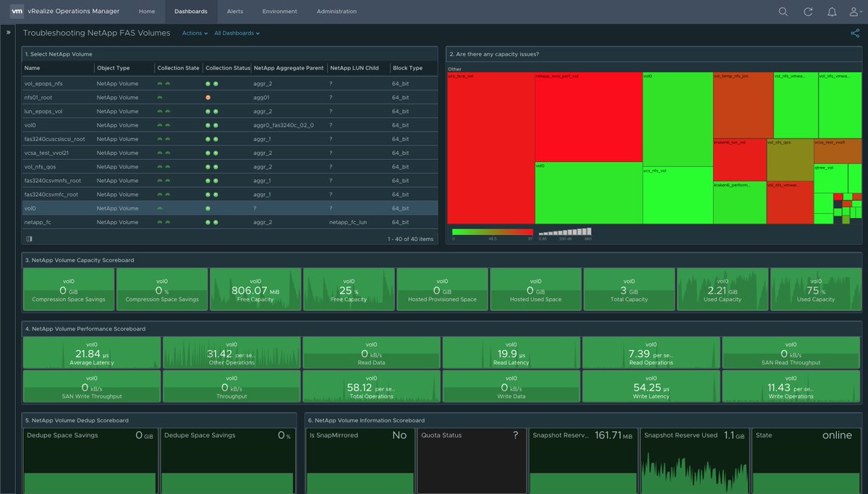This screenshot has width=868, height=494.
Task: Sort by NetApp Aggregate Parent header
Action: pos(288,68)
